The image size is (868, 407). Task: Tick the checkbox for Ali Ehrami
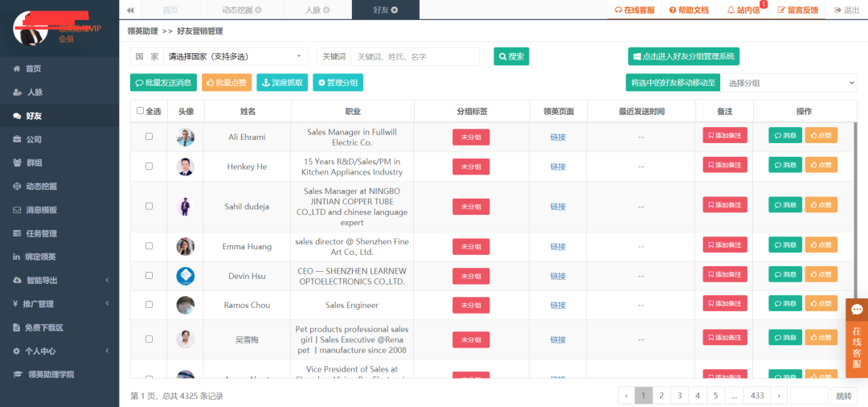(149, 137)
